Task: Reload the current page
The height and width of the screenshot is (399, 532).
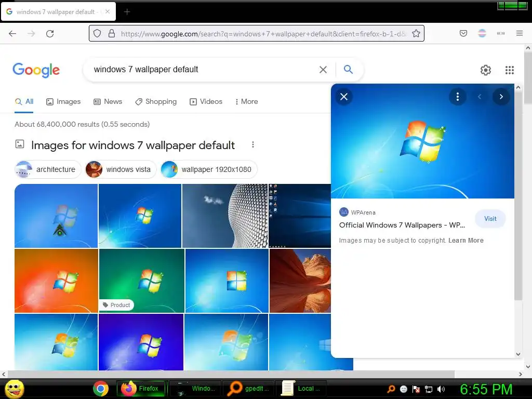Action: tap(50, 34)
